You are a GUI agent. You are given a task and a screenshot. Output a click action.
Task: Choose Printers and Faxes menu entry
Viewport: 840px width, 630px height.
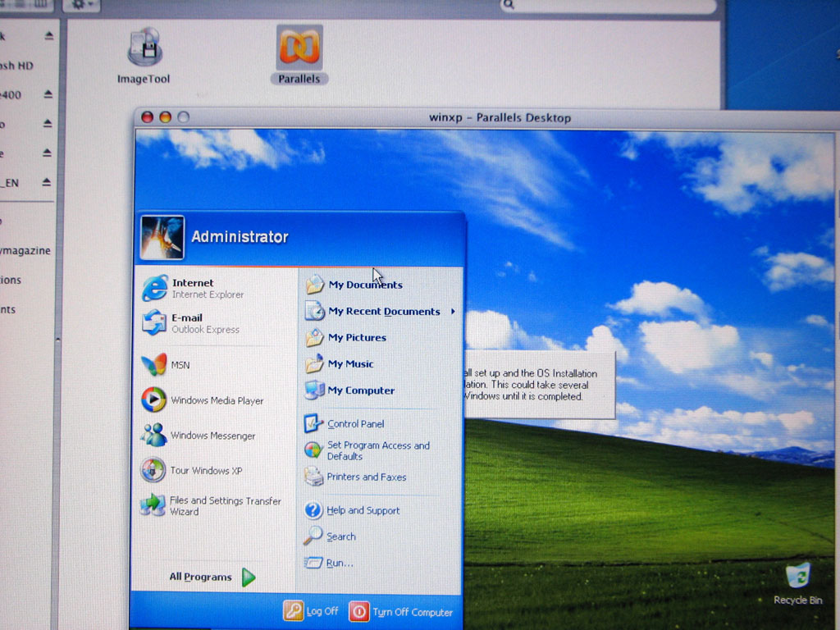[x=367, y=477]
